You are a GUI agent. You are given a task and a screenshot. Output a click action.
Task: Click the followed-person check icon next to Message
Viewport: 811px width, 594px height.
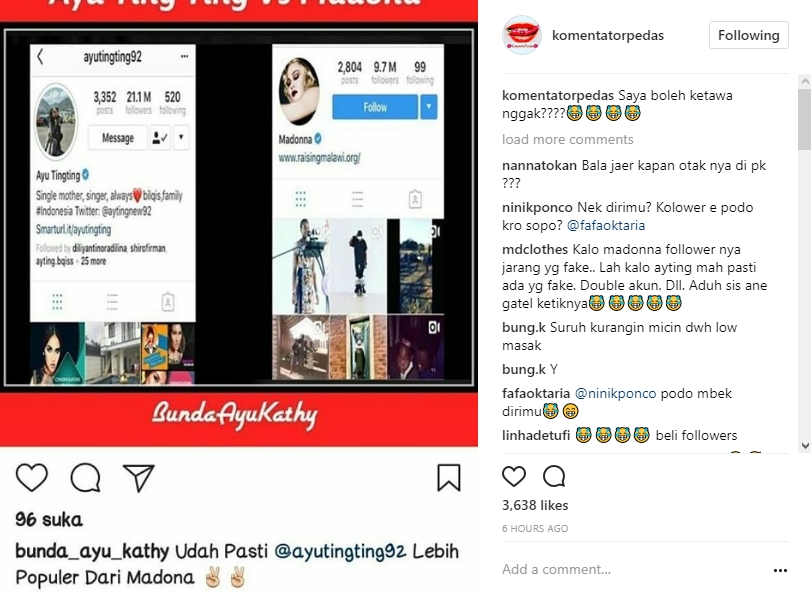159,138
